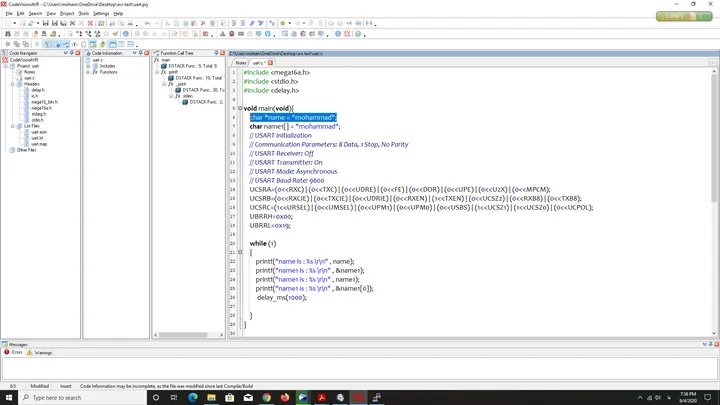
Task: Click the red CodeVision CV toolbar icon
Action: point(347,34)
